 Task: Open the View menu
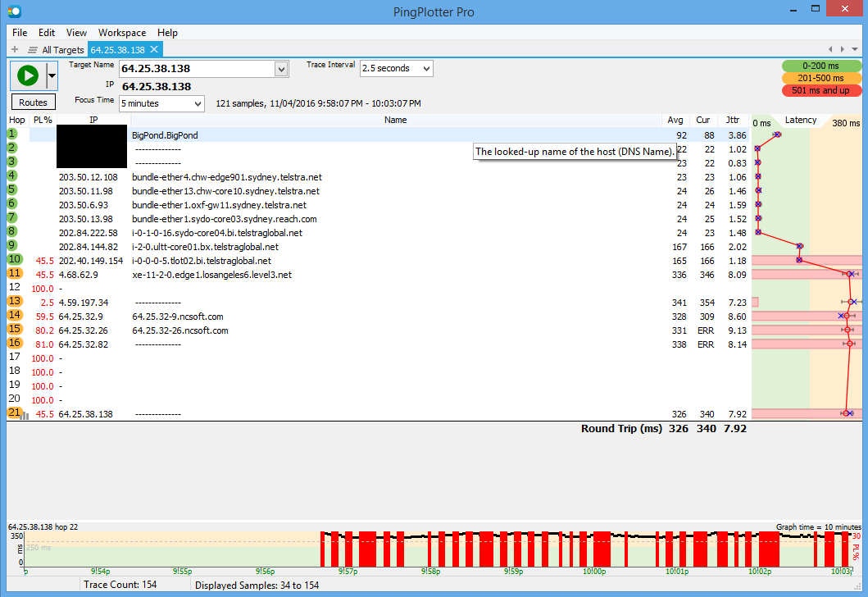click(x=76, y=33)
